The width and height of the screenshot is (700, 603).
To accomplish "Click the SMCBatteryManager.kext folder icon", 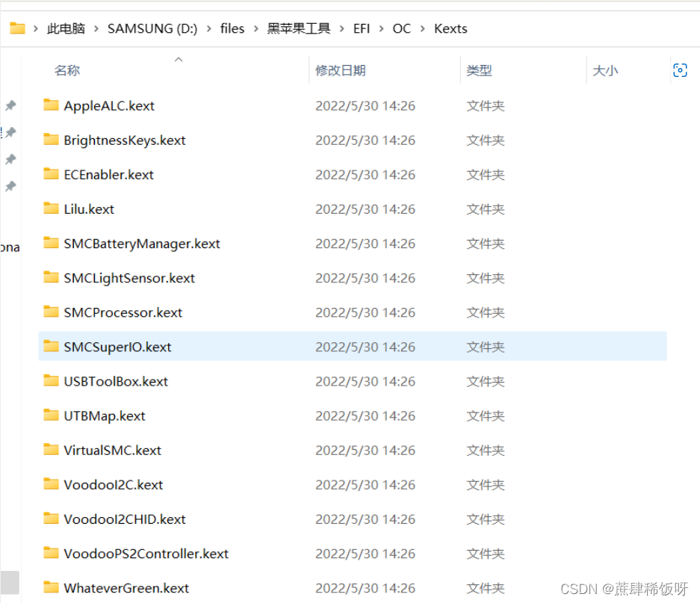I will [51, 243].
